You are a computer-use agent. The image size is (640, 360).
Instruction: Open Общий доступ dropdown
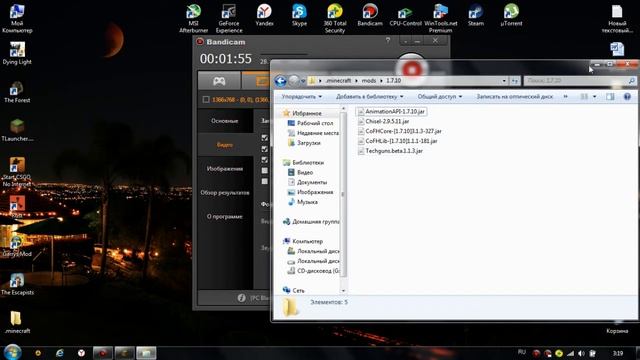(440, 97)
